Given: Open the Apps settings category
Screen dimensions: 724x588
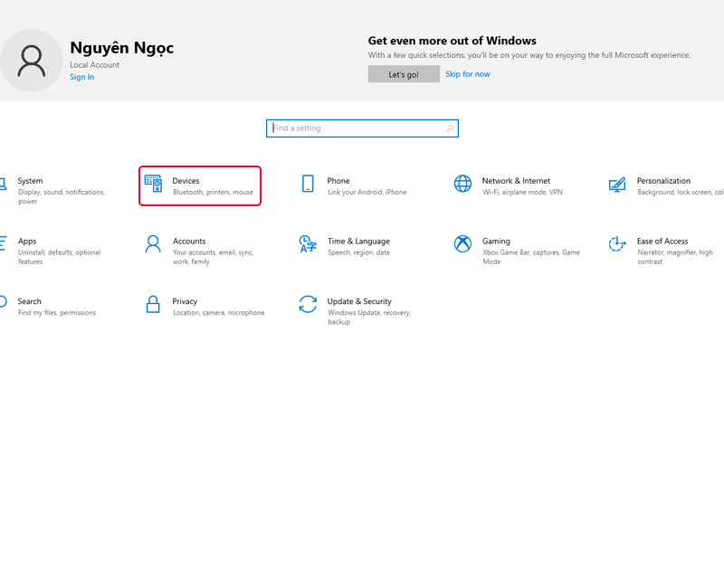Looking at the screenshot, I should pyautogui.click(x=27, y=242).
